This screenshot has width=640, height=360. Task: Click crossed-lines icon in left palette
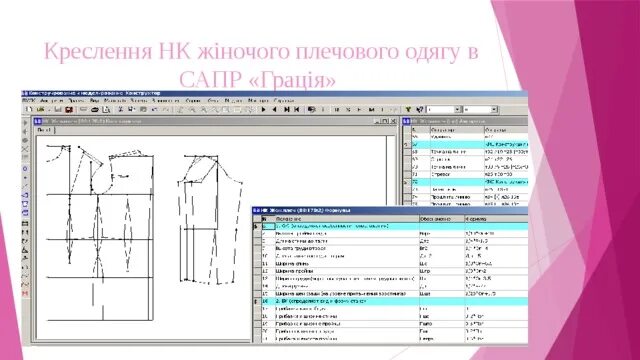25,149
